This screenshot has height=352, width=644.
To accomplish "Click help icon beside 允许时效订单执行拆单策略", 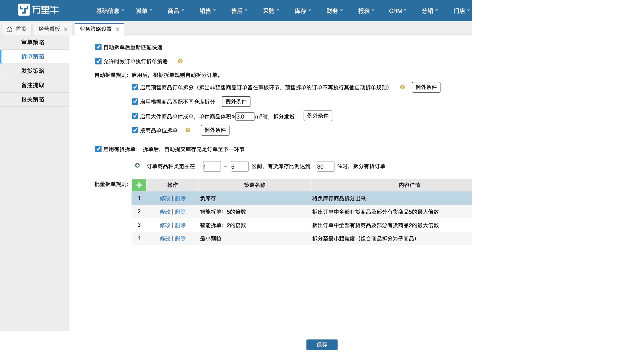I will (180, 61).
